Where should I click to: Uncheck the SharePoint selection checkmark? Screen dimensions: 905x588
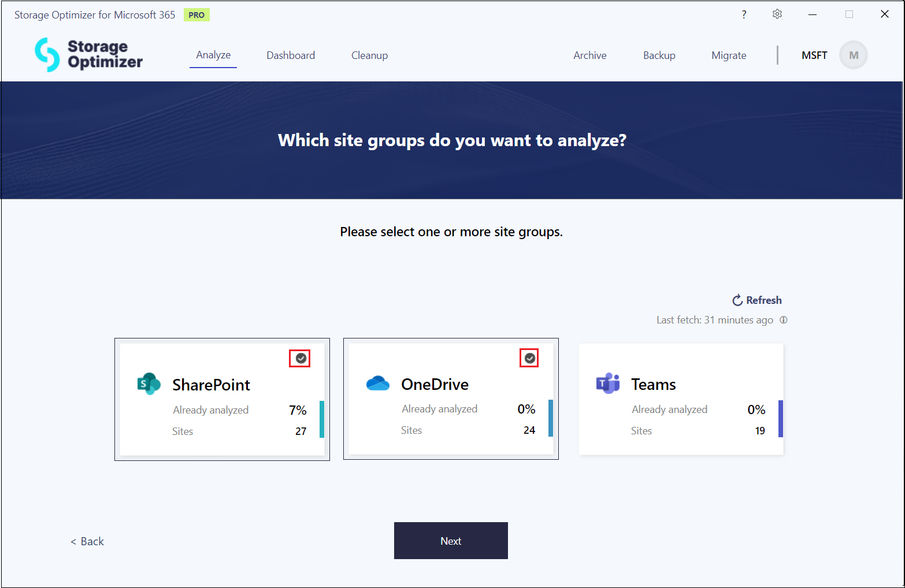point(301,359)
